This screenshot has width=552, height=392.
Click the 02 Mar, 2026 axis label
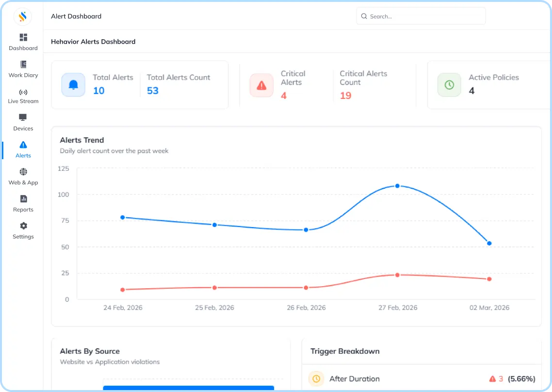[489, 308]
